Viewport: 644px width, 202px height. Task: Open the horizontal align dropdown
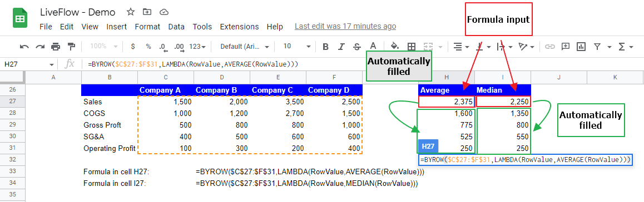460,47
